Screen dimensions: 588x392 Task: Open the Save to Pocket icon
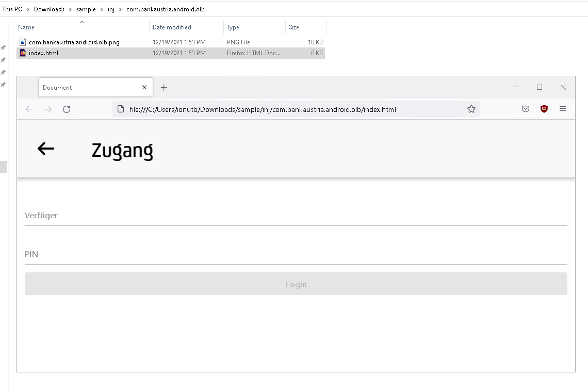(x=526, y=109)
